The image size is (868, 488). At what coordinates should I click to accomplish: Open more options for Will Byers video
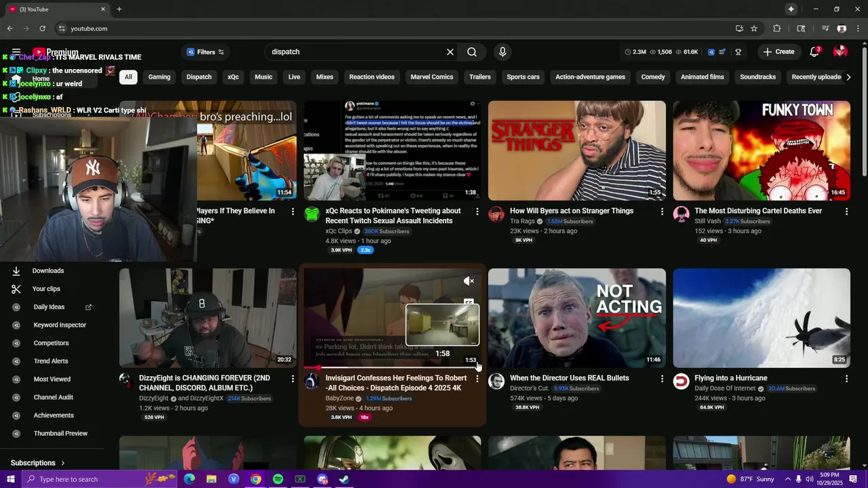[662, 211]
